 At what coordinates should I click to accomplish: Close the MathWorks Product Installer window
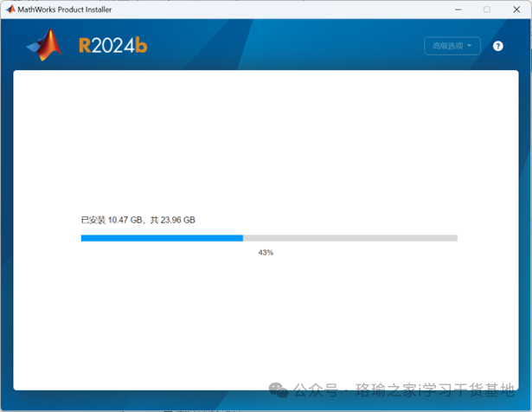[516, 10]
